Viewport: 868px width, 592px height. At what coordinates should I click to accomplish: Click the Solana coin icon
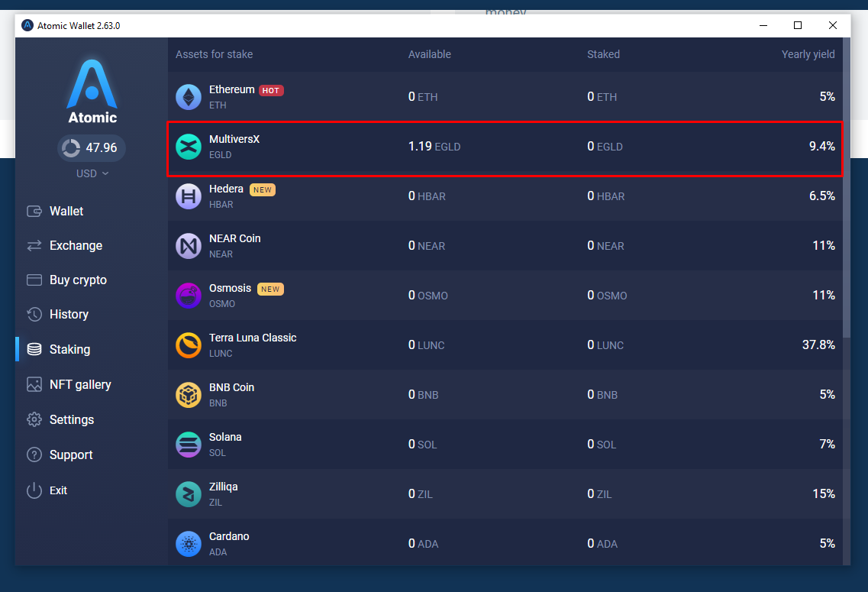[188, 444]
